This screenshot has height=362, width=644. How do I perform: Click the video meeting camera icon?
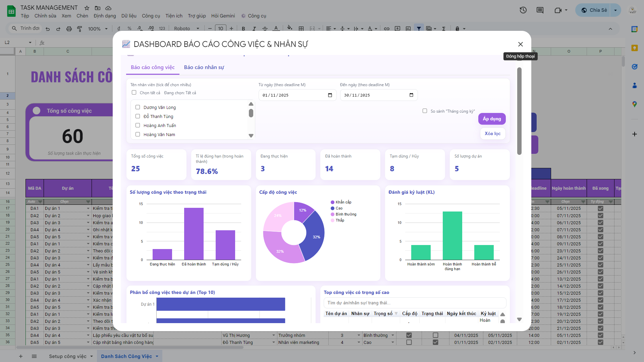pos(558,10)
